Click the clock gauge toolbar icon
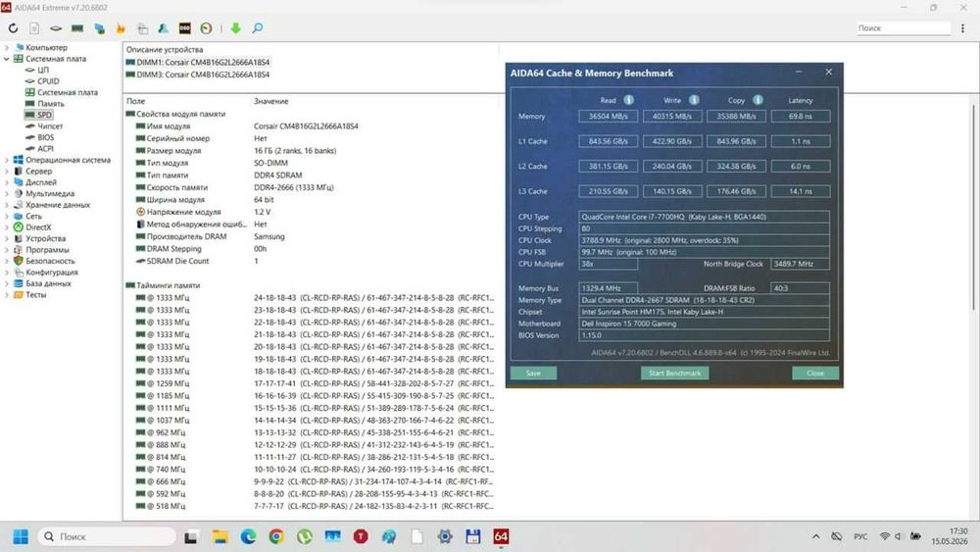This screenshot has width=980, height=552. pos(206,28)
